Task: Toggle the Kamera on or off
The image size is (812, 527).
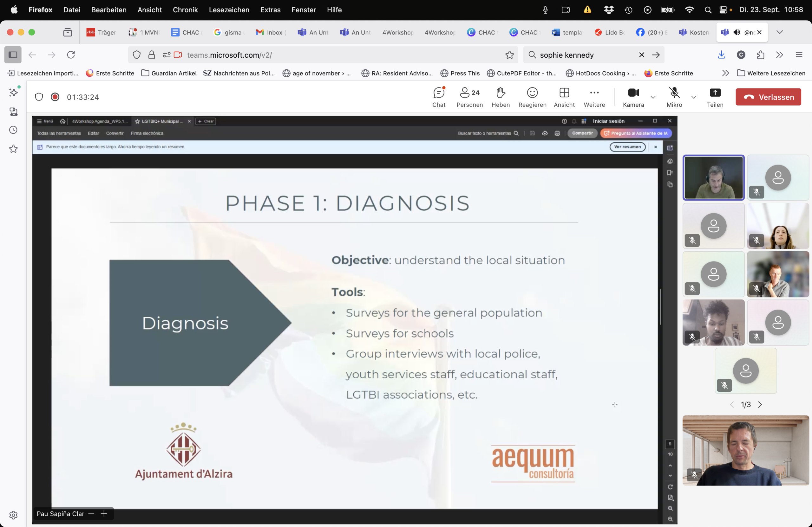Action: click(x=633, y=97)
